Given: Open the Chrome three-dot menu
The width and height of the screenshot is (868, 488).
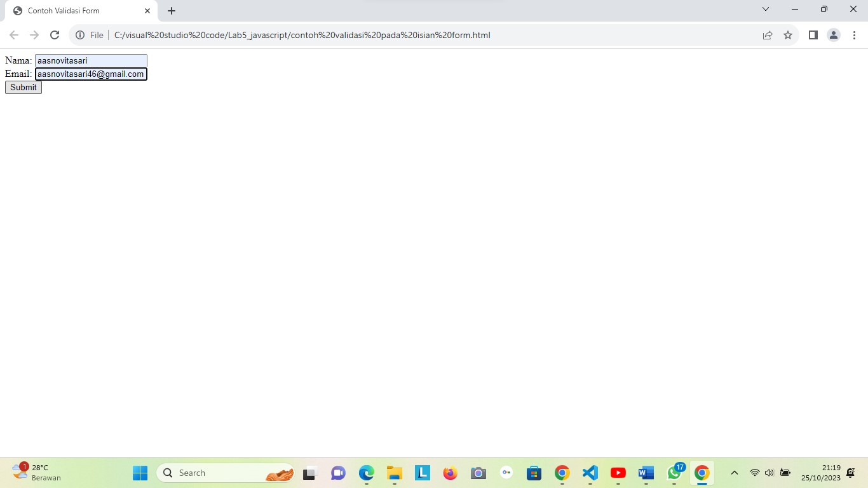Looking at the screenshot, I should tap(853, 35).
